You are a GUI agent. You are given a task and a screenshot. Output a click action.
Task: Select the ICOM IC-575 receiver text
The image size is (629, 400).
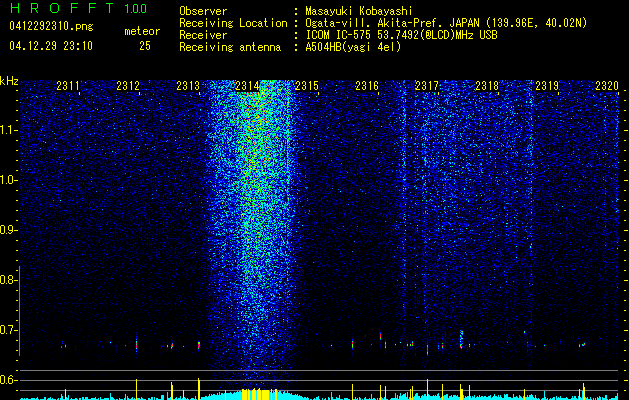(401, 35)
